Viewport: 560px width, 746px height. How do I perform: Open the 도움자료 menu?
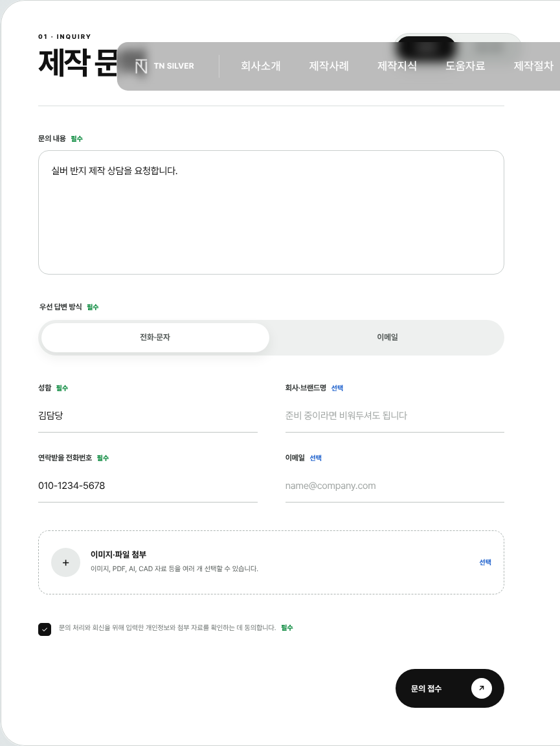(465, 66)
